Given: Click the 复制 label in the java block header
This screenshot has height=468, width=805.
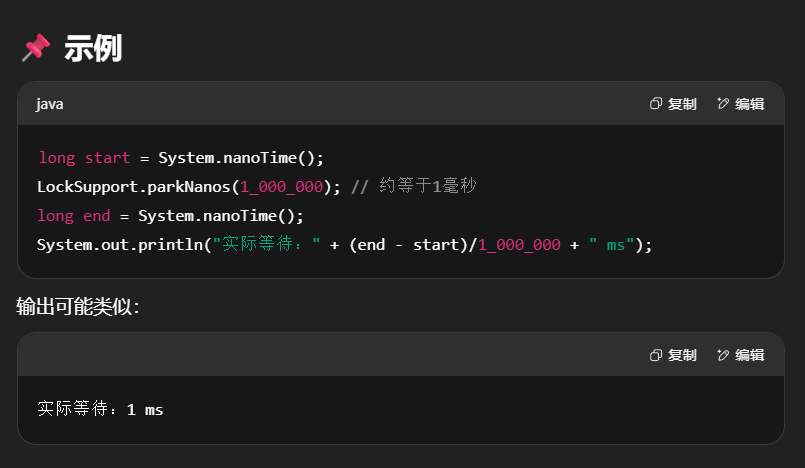Looking at the screenshot, I should point(682,104).
